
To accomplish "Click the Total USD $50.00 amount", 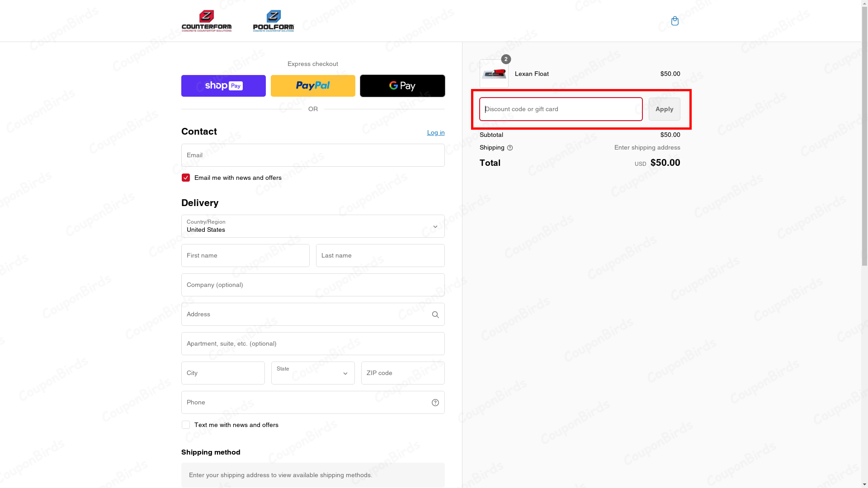I will [x=657, y=163].
